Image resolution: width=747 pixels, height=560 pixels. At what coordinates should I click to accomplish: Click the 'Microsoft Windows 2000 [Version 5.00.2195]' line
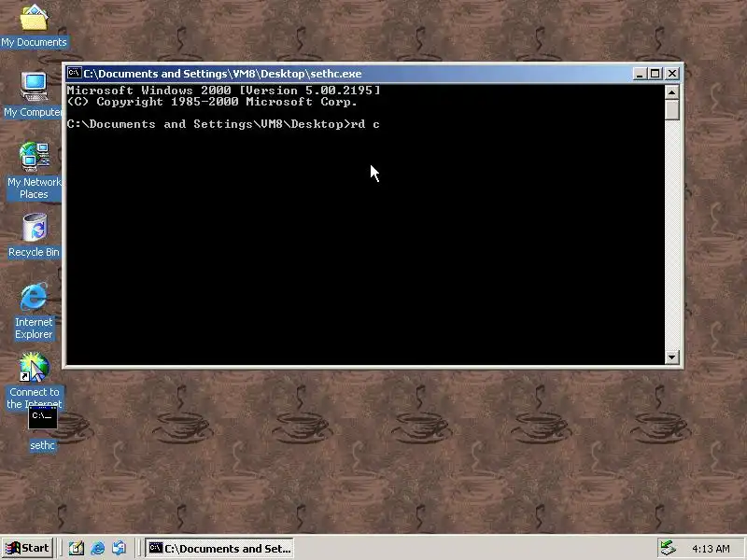223,90
